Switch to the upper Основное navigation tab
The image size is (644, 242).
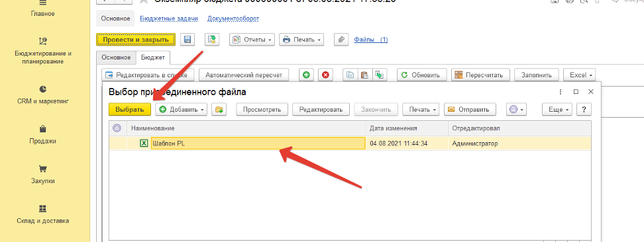pos(115,19)
